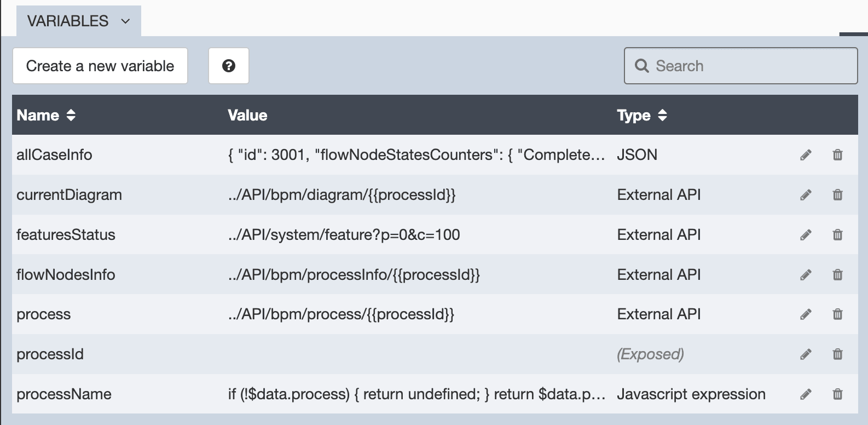868x425 pixels.
Task: Edit the process variable
Action: 805,314
